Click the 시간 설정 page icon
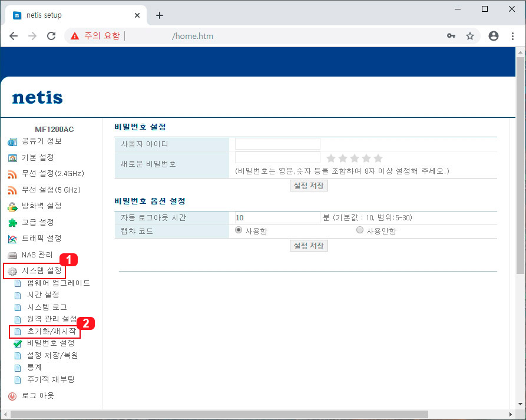 pos(18,296)
